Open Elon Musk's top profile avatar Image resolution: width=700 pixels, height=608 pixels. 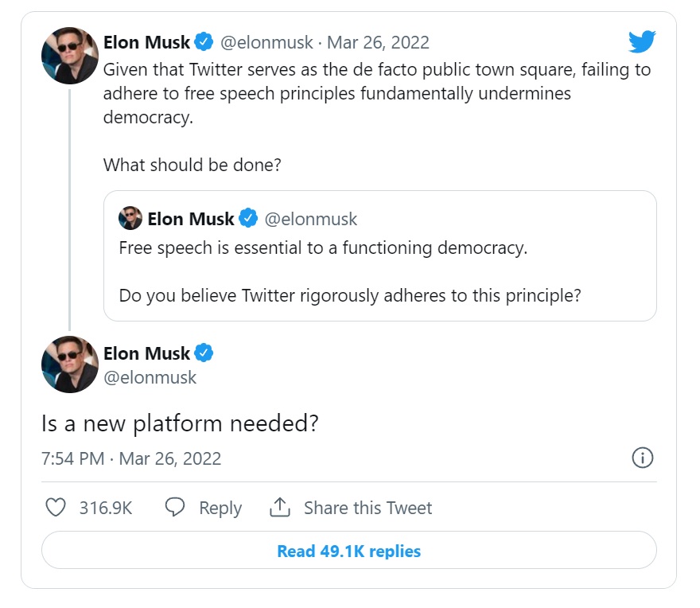point(69,56)
